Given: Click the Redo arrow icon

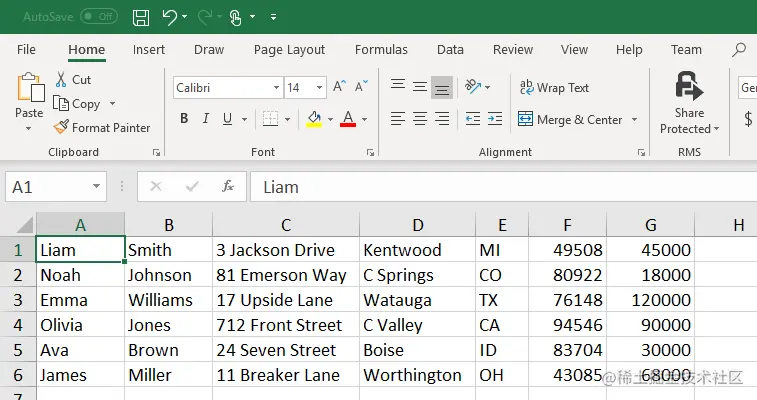Looking at the screenshot, I should [204, 17].
